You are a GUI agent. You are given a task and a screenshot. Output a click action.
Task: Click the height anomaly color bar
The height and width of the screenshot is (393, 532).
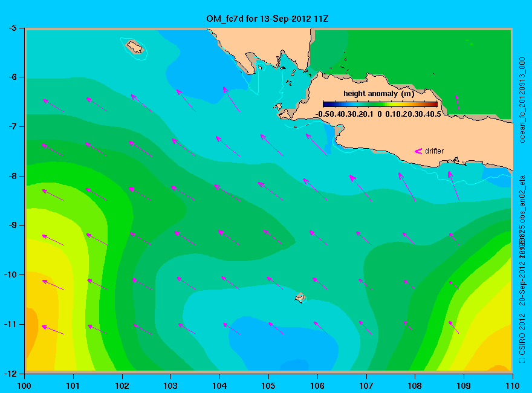click(x=380, y=104)
